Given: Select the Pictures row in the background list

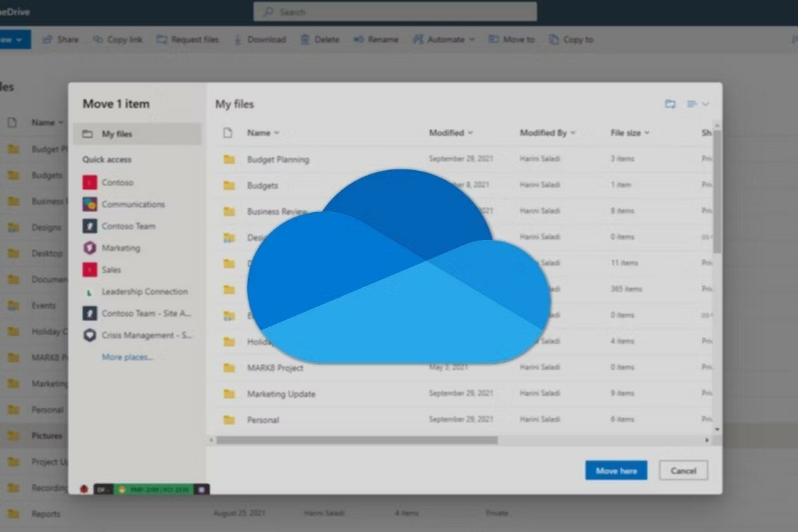Looking at the screenshot, I should click(35, 436).
